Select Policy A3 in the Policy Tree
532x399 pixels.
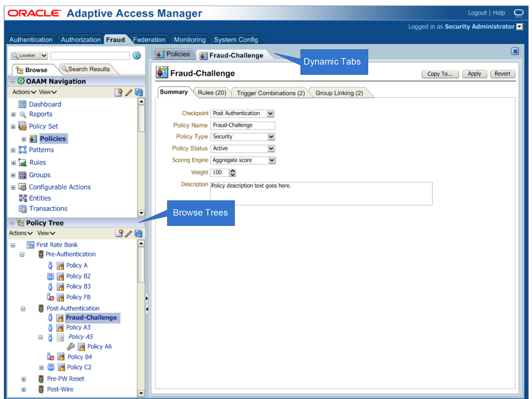pos(78,328)
